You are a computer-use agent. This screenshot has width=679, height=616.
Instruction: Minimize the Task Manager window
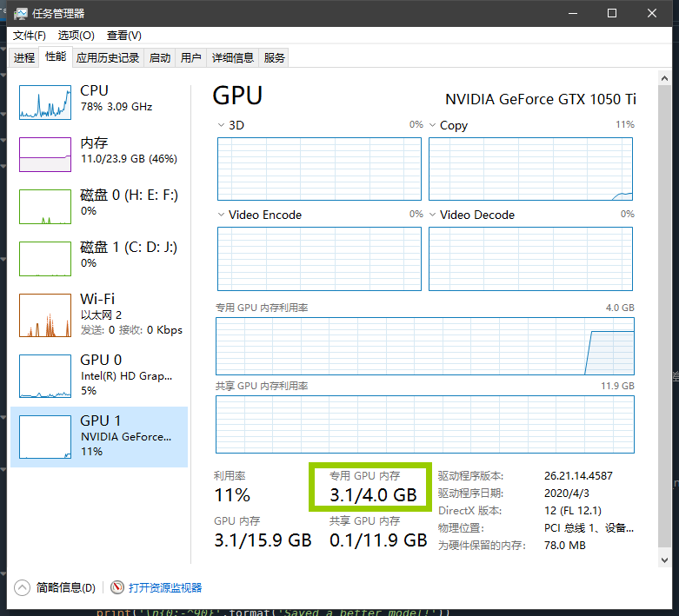572,13
